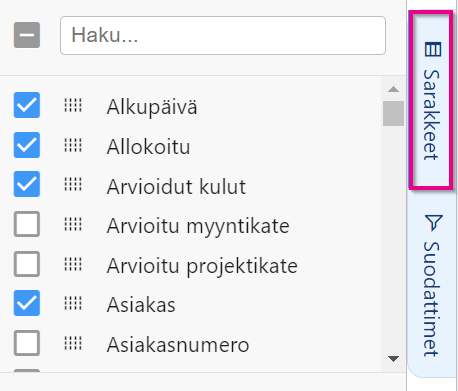Click the drag handle beside Asiakasnumero

(x=73, y=343)
